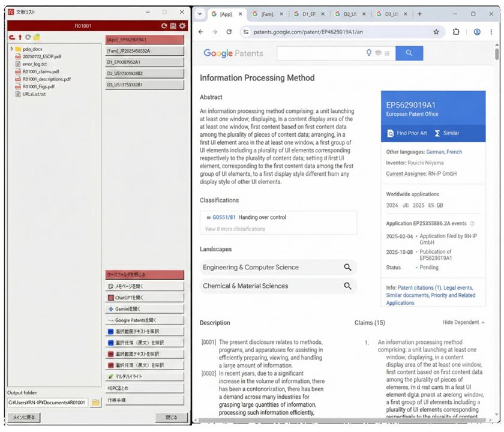Open the Chrome tab search dropdown
This screenshot has height=432, width=504.
coord(200,14)
